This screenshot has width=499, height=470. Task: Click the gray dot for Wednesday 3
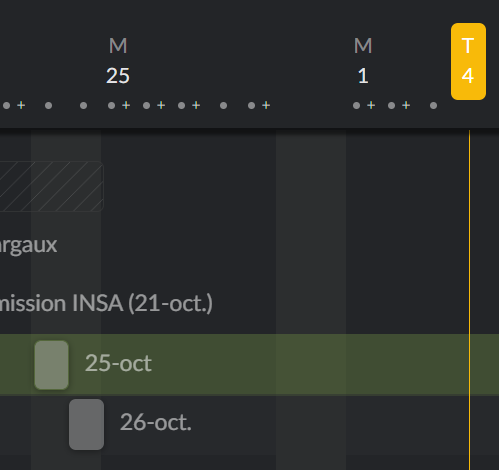(x=433, y=106)
